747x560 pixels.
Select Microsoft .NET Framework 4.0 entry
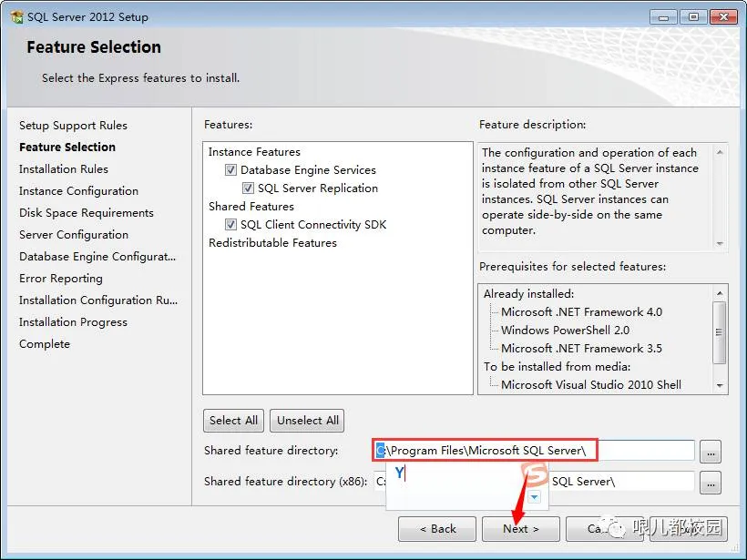click(582, 312)
